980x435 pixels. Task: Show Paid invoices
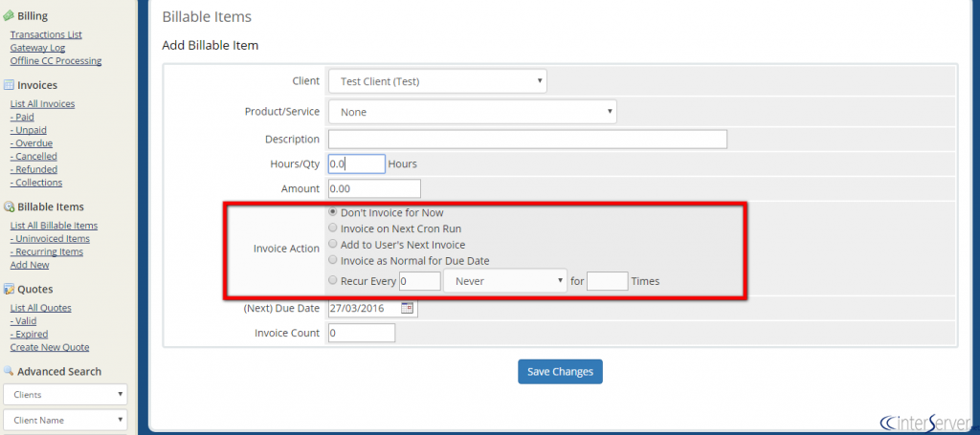tap(22, 117)
